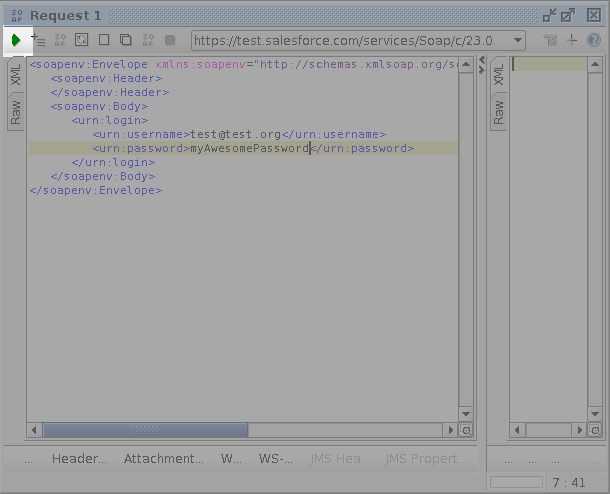The height and width of the screenshot is (494, 610).
Task: Switch to the response XML side tab
Action: click(x=498, y=75)
